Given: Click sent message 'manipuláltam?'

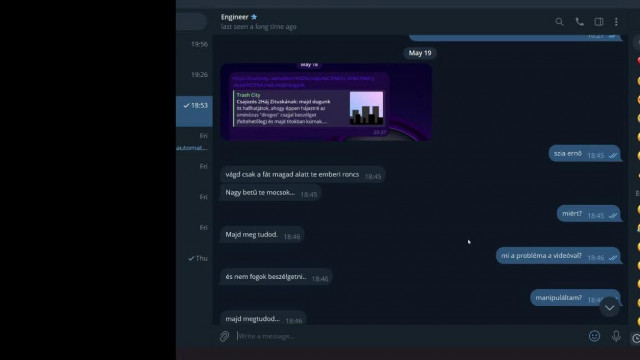Looking at the screenshot, I should (575, 298).
